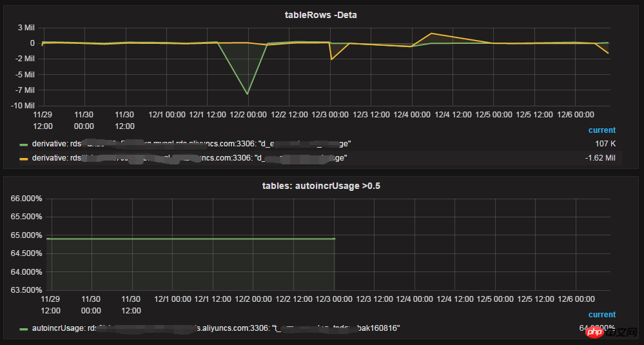Click the 65.000% y-axis label
Screen dimensions: 644x345
click(x=26, y=235)
